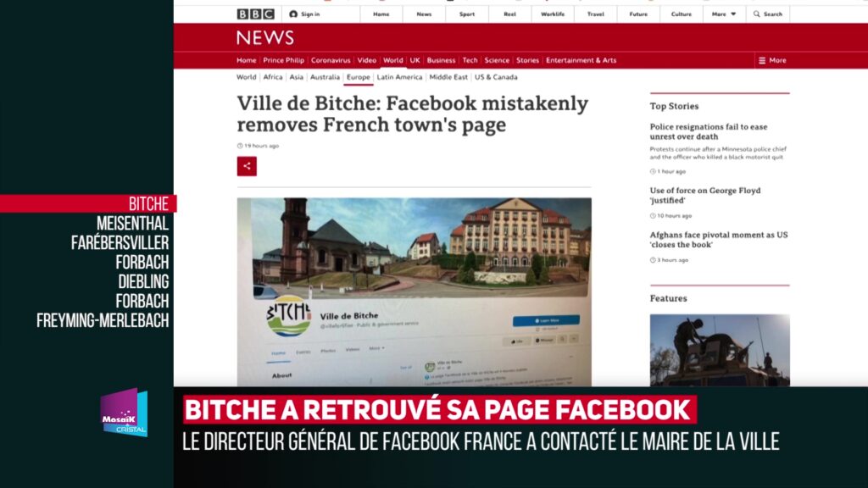
Task: Select Business in news navigation
Action: coord(441,60)
